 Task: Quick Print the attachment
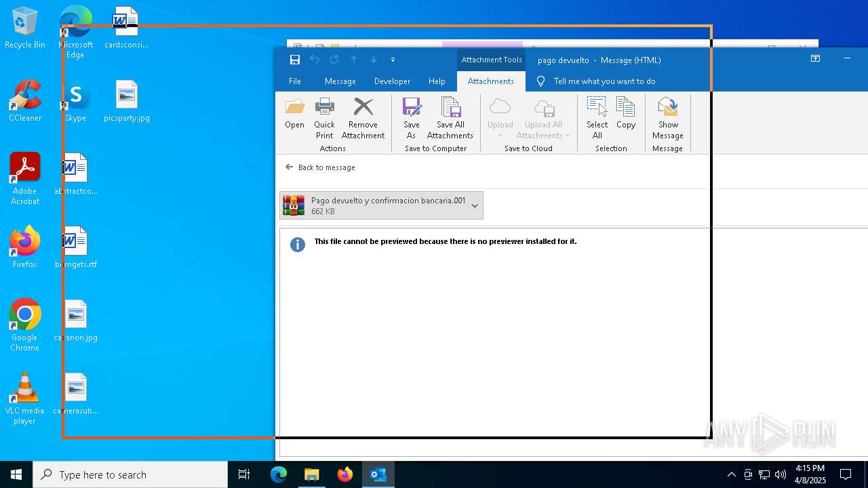pyautogui.click(x=325, y=119)
